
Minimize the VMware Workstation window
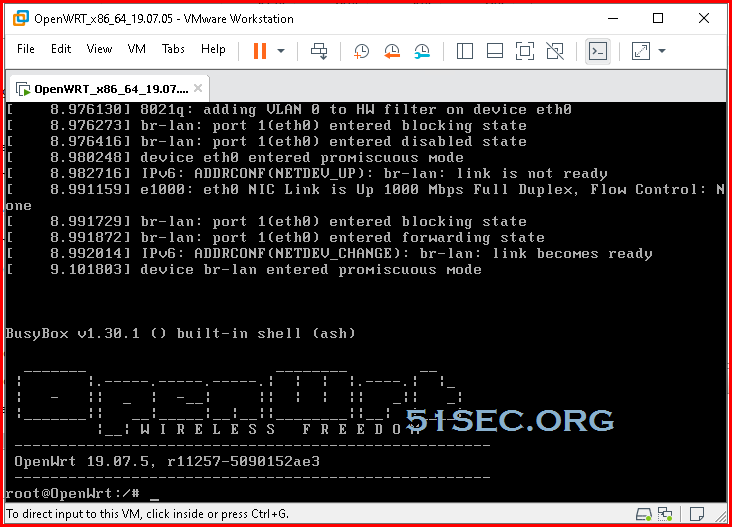(613, 19)
